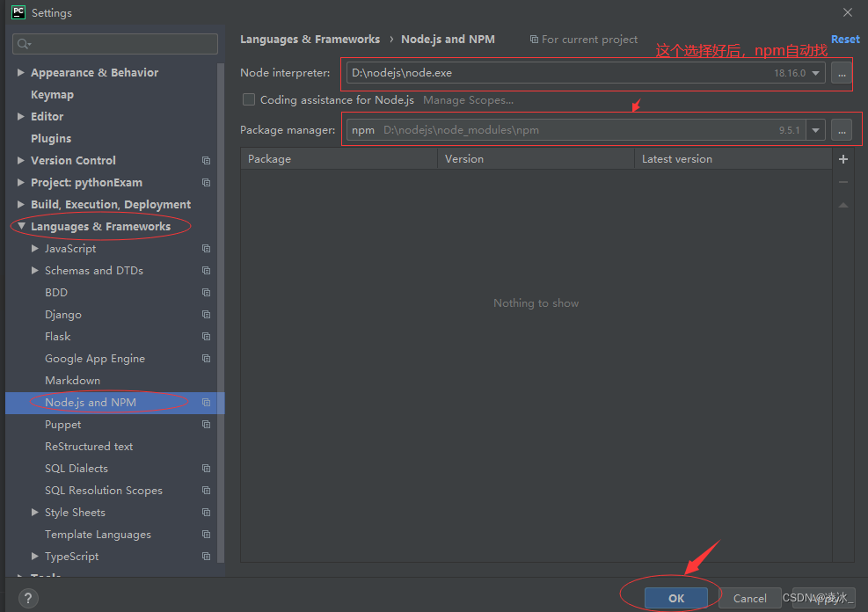Viewport: 868px width, 612px height.
Task: Expand Project: pythonExam section arrow
Action: click(20, 183)
